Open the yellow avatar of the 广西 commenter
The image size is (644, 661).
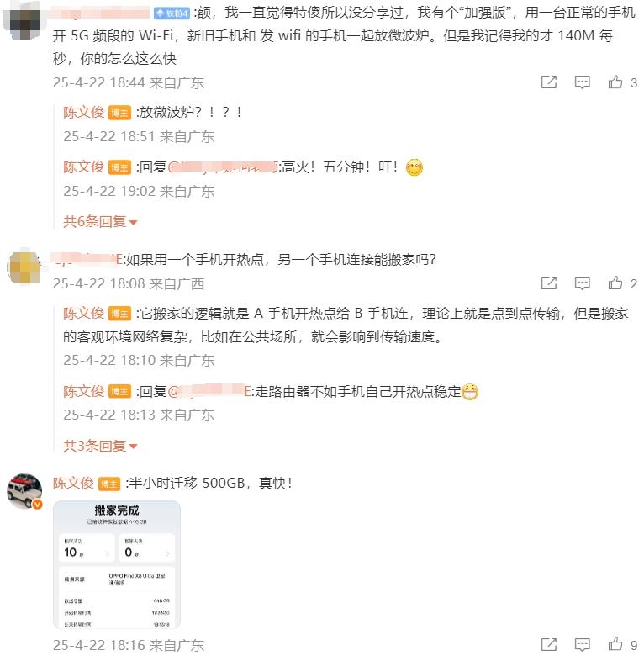pos(24,267)
